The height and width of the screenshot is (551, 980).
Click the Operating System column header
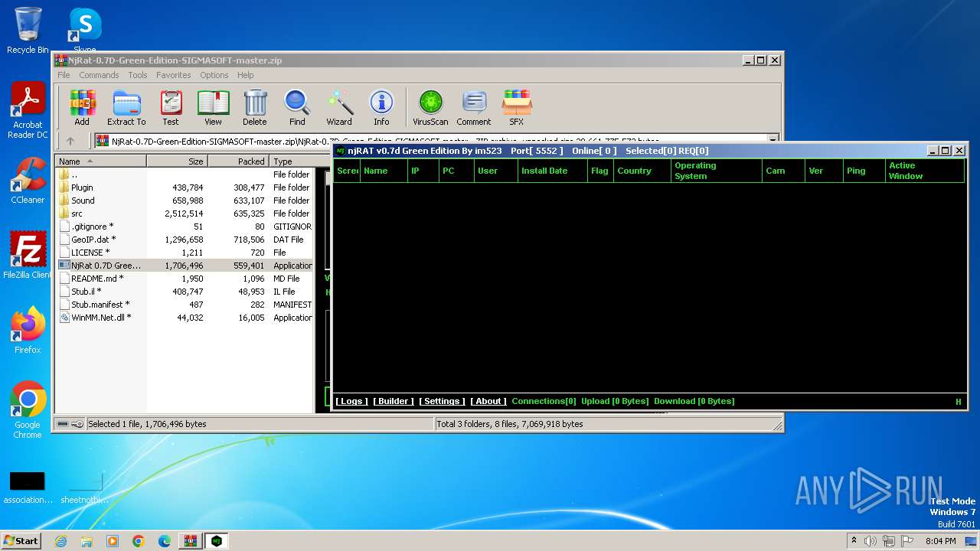pyautogui.click(x=717, y=171)
